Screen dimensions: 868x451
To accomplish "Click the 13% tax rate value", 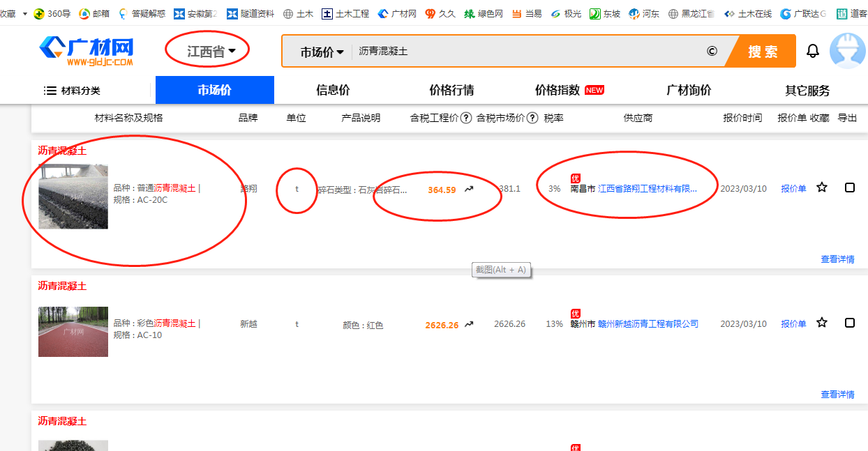I will click(554, 323).
